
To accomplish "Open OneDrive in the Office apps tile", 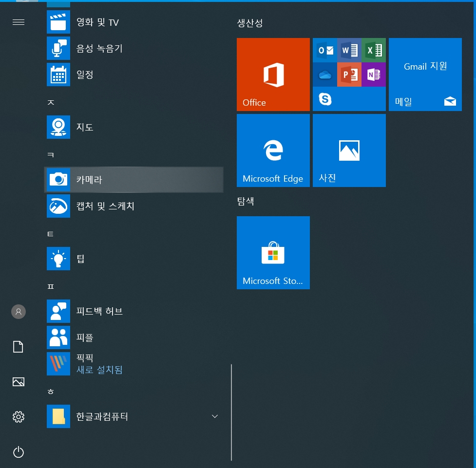I will (325, 75).
